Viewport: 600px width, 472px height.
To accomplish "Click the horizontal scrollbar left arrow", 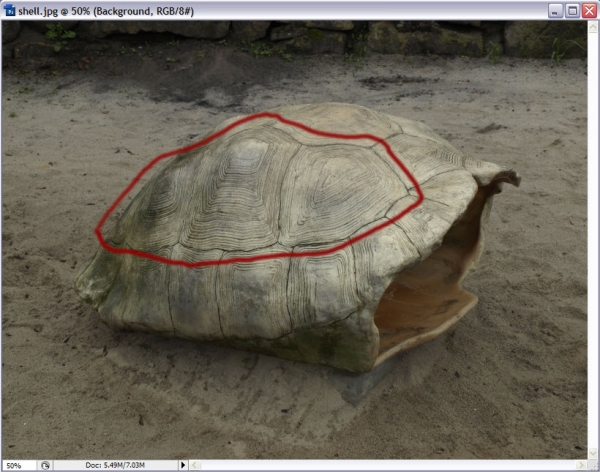I will [194, 465].
